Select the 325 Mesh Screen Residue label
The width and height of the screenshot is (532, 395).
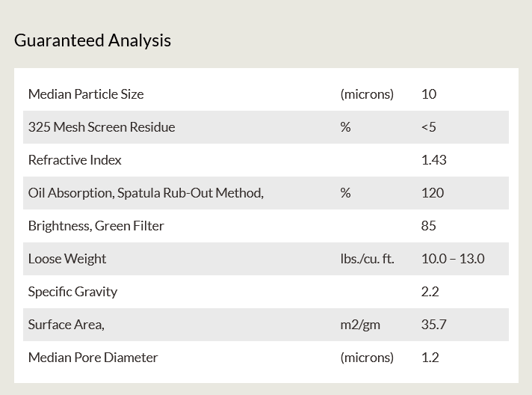tap(102, 127)
